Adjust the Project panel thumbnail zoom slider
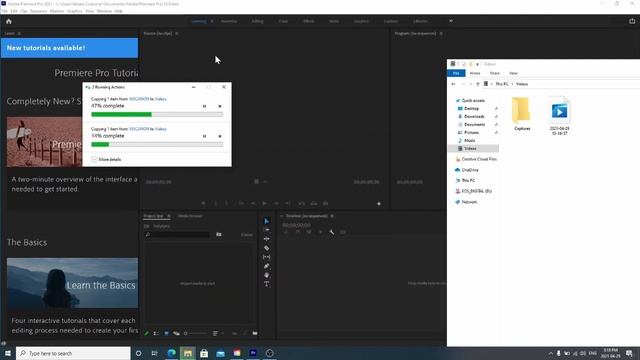This screenshot has height=360, width=640. click(196, 333)
